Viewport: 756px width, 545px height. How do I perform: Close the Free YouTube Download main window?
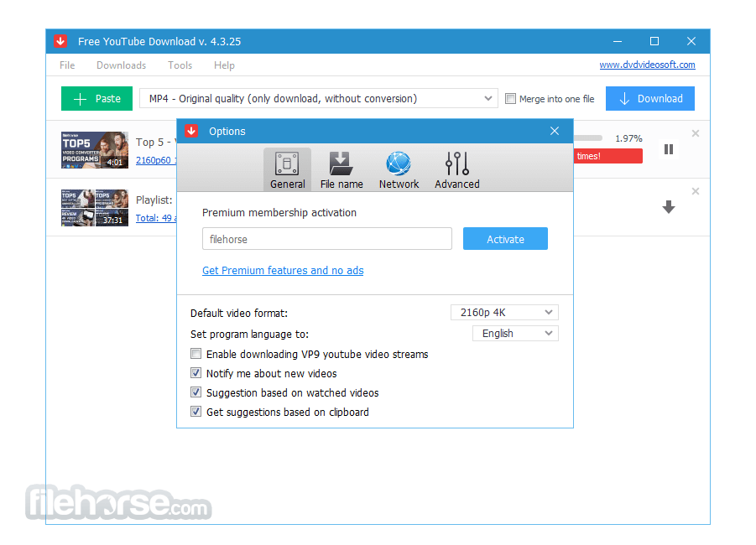(x=691, y=41)
